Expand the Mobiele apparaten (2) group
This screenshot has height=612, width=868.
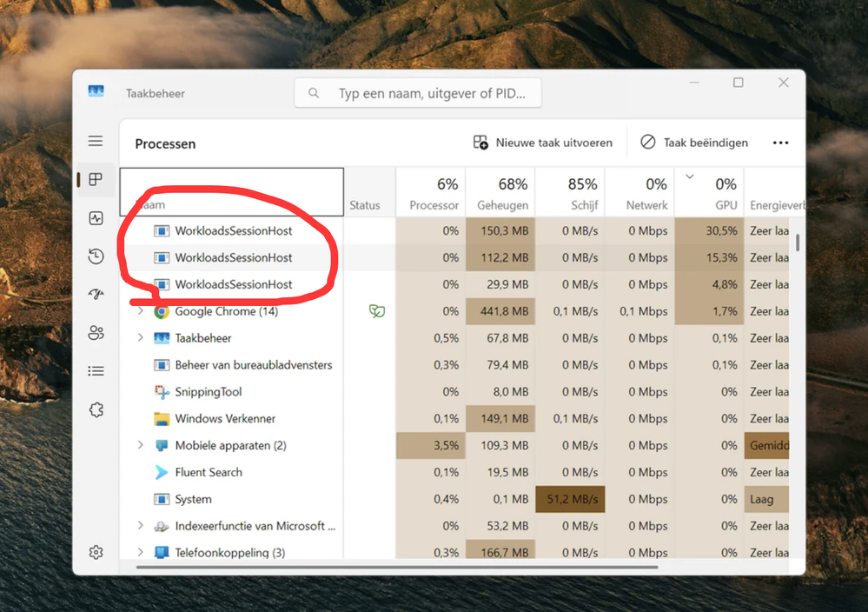coord(141,445)
